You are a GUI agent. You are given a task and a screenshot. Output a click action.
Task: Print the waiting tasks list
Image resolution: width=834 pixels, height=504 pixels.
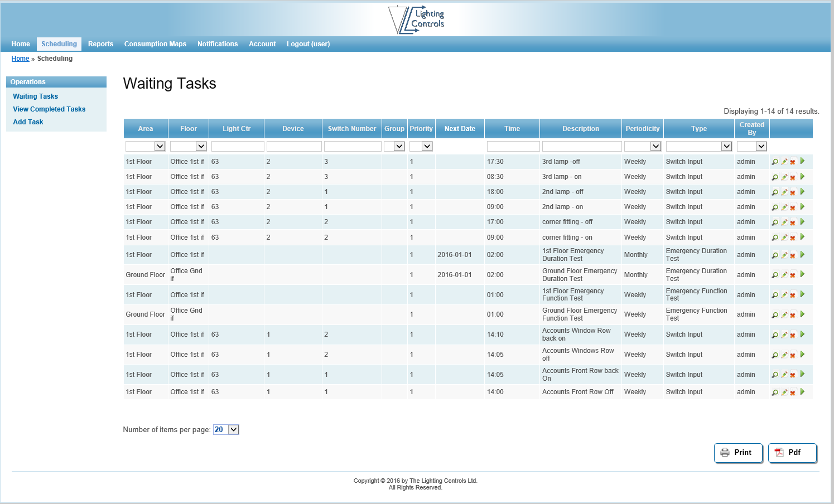[x=738, y=453]
